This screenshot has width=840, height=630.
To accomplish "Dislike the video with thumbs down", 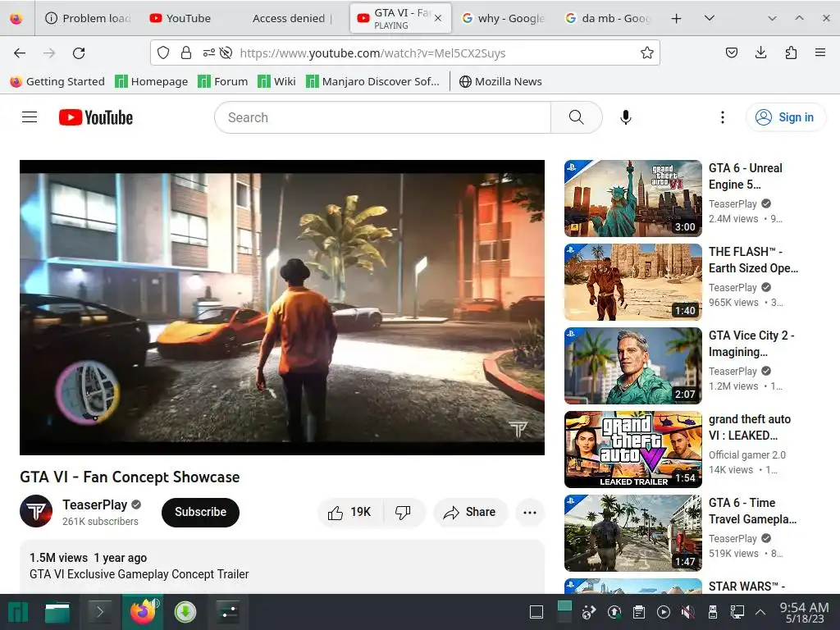I will pyautogui.click(x=403, y=513).
